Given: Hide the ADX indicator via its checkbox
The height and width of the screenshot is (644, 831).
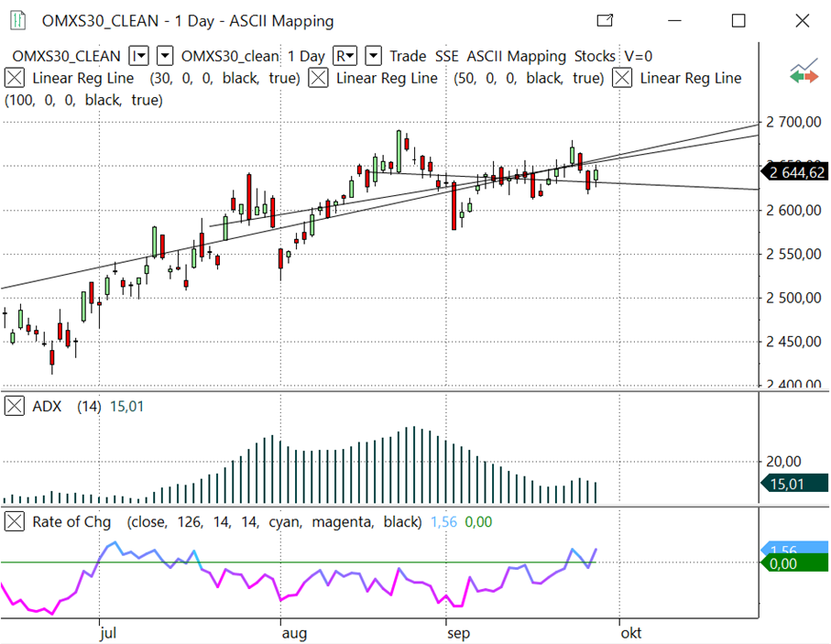Looking at the screenshot, I should pos(15,406).
